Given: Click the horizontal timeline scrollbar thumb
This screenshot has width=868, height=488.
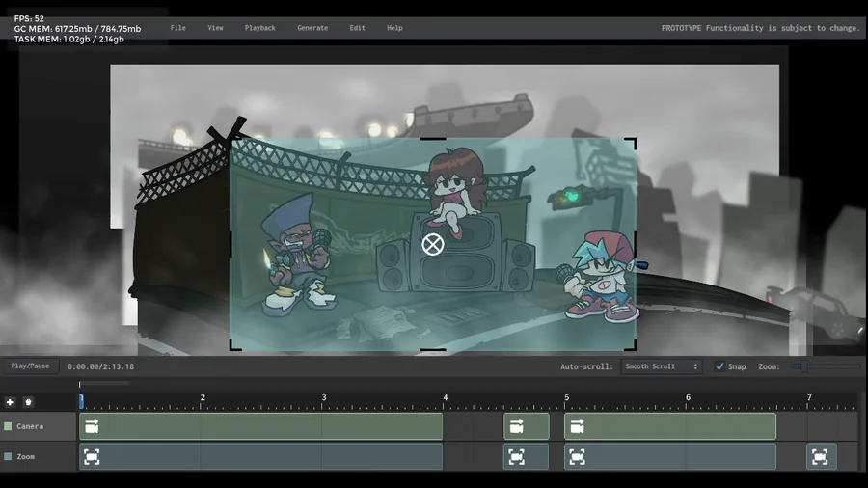Looking at the screenshot, I should click(x=104, y=383).
